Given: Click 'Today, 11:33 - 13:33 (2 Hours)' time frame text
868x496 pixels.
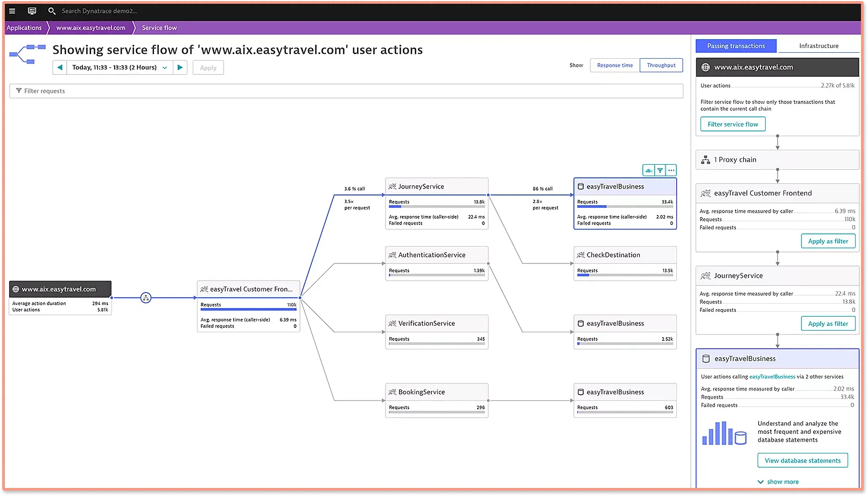Looking at the screenshot, I should pos(115,67).
